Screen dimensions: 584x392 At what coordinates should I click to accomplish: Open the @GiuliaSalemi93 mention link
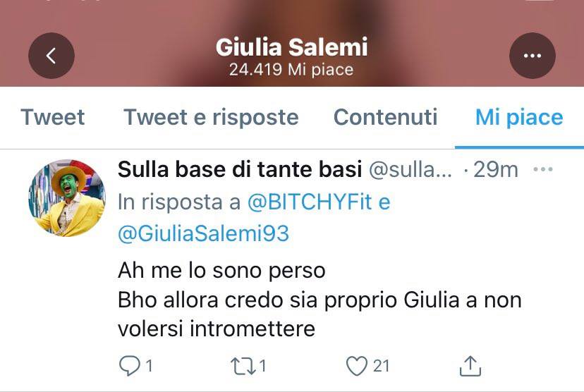point(203,234)
